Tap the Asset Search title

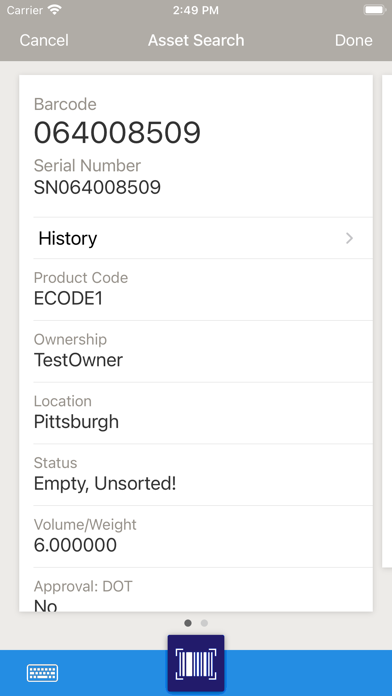[196, 40]
